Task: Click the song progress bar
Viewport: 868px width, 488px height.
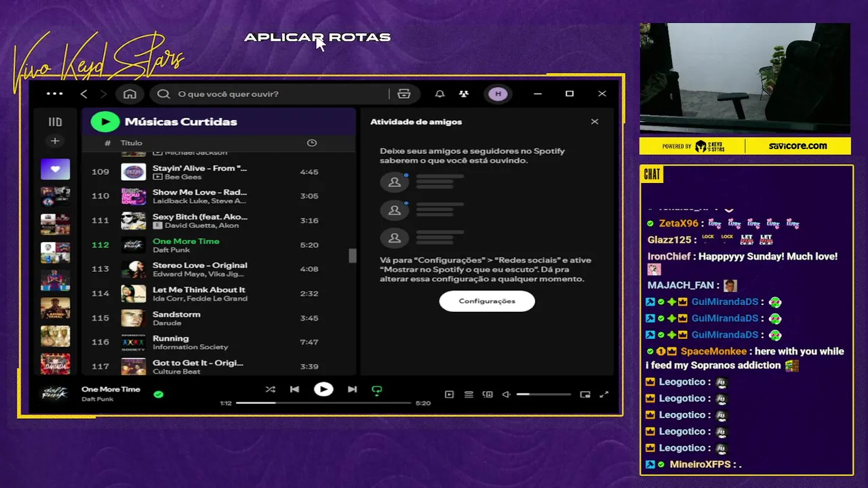Action: [x=324, y=403]
